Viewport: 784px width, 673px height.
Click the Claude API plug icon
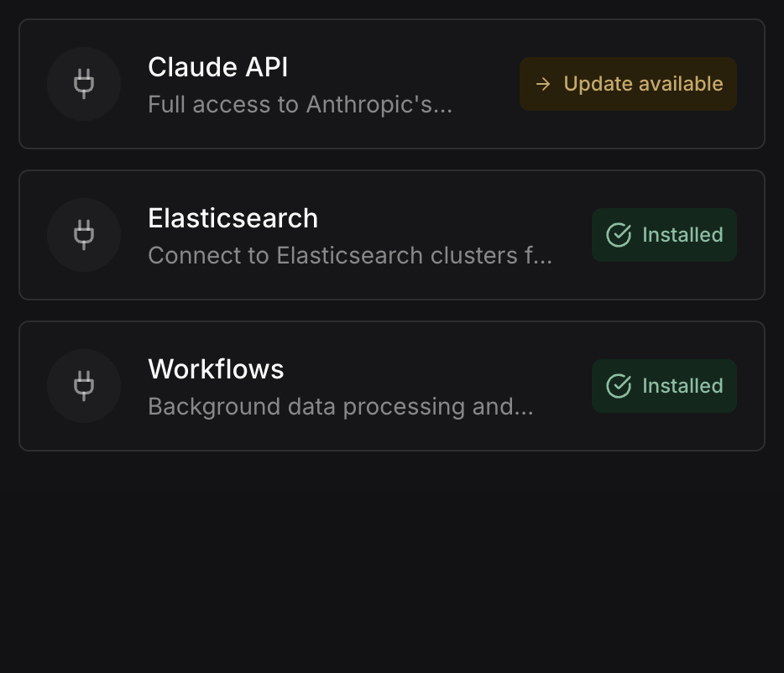pos(84,84)
